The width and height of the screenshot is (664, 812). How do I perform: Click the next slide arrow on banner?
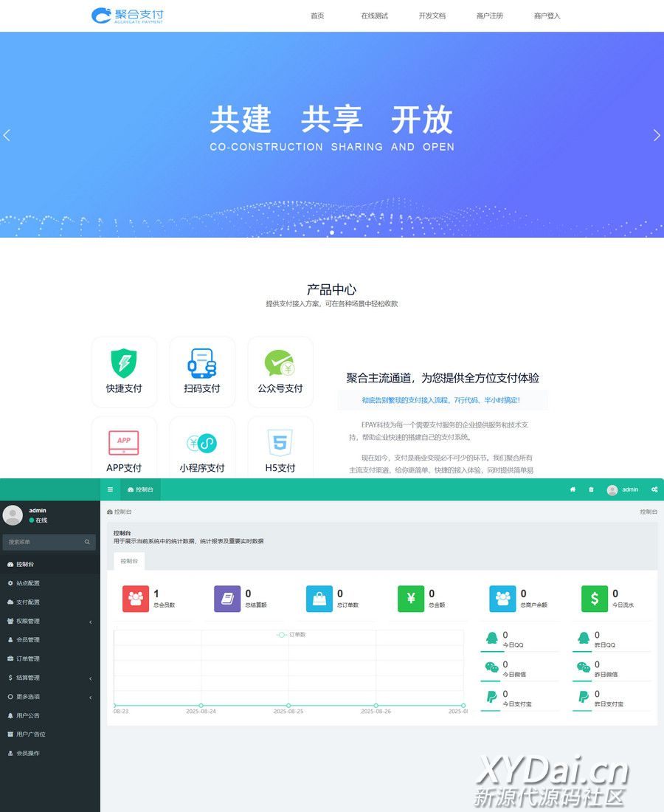657,135
